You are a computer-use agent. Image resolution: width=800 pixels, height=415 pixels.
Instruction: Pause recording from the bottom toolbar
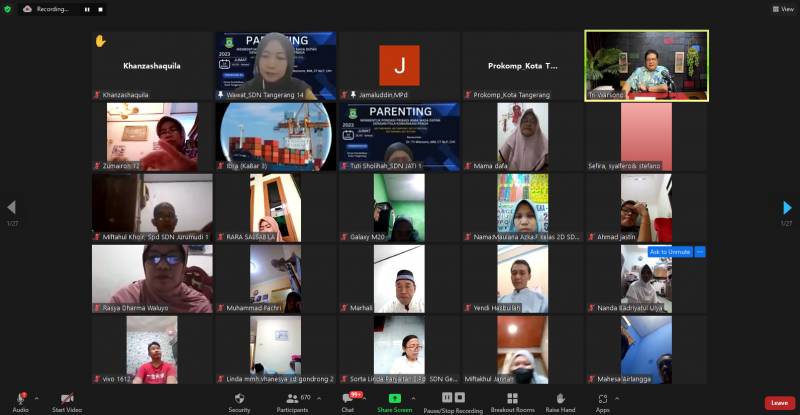446,398
